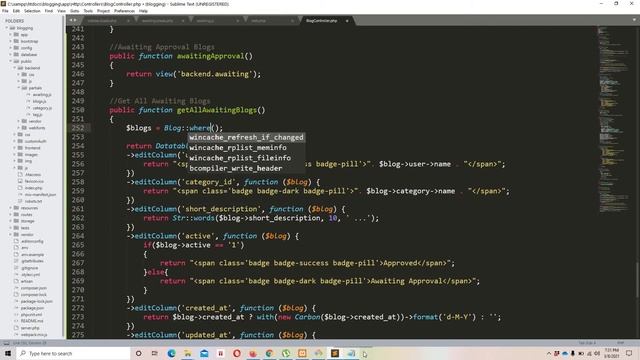Click the composer.json file icon

tap(16, 288)
